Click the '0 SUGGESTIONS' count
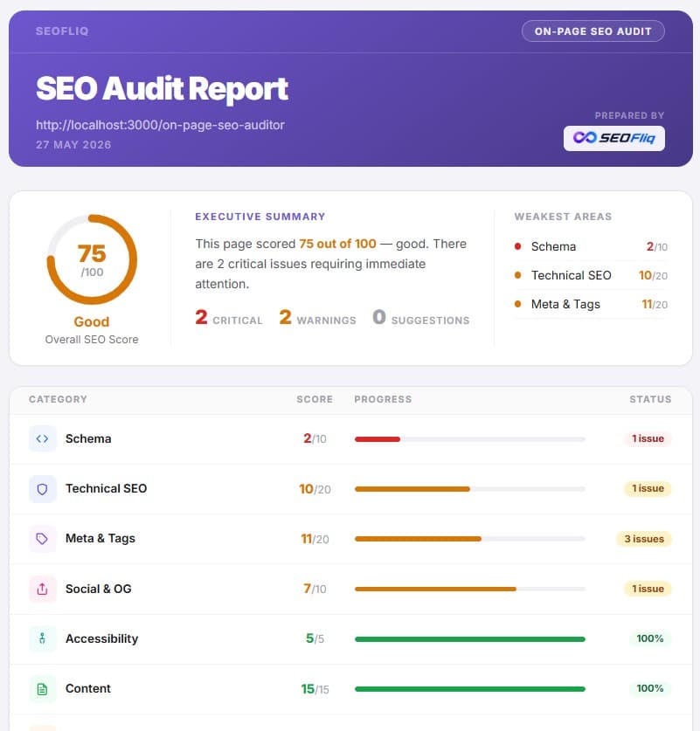Screen dimensions: 700x731 coord(421,318)
